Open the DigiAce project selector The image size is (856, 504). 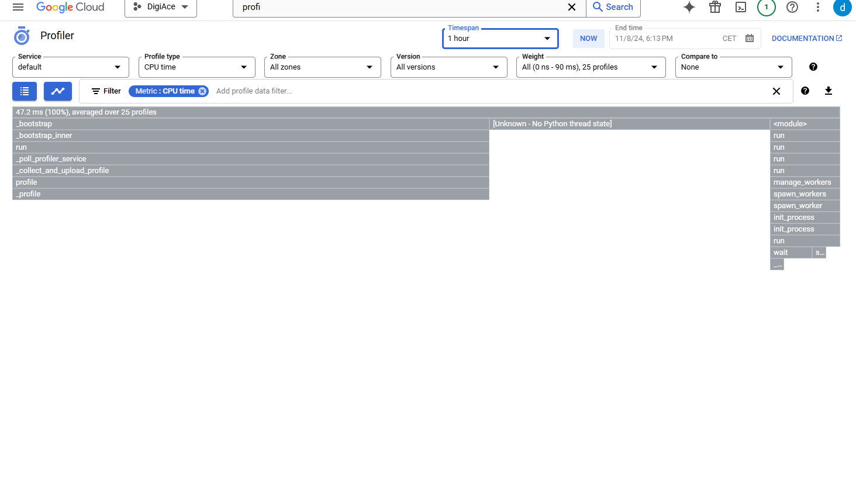[x=161, y=7]
